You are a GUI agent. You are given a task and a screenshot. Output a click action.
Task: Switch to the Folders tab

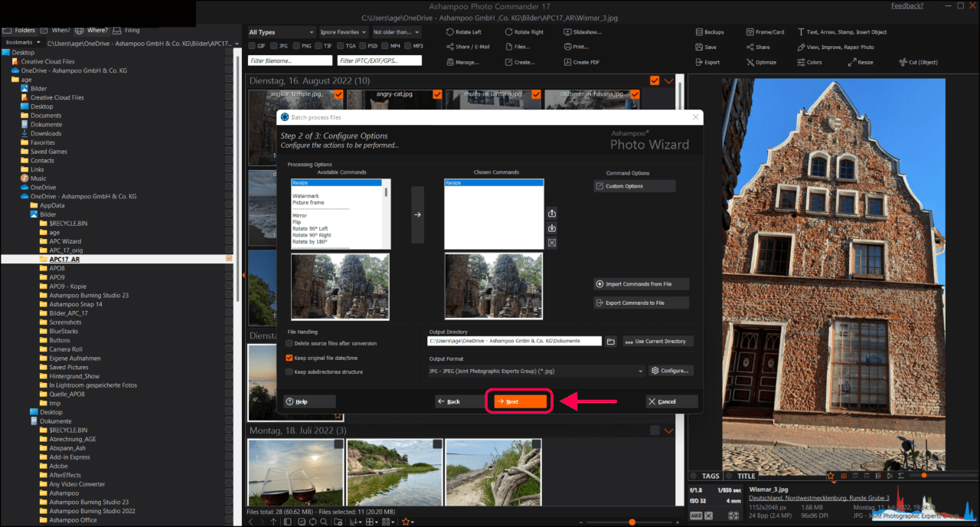pos(19,30)
